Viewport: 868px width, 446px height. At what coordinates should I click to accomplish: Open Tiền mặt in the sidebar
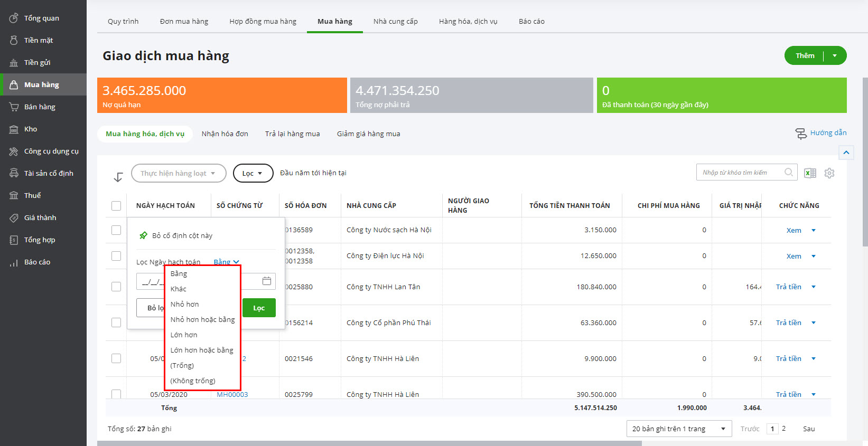coord(38,40)
